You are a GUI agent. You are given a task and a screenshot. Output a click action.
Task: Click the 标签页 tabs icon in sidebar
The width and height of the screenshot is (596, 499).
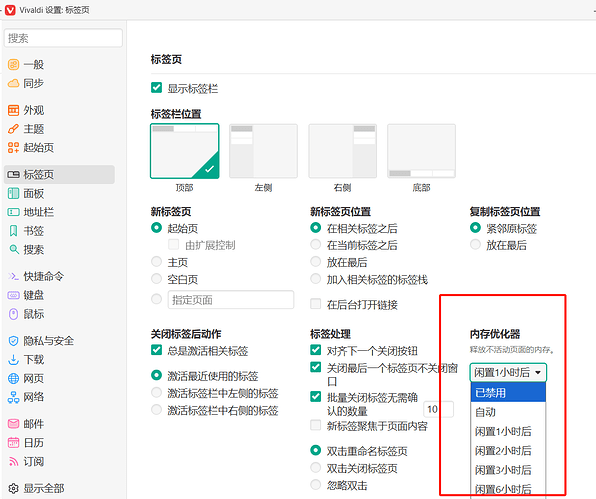coord(13,174)
